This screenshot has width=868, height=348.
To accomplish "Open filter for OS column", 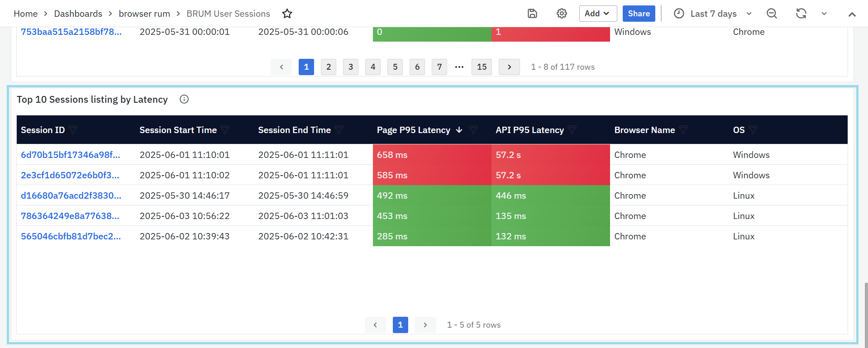I will [x=753, y=130].
